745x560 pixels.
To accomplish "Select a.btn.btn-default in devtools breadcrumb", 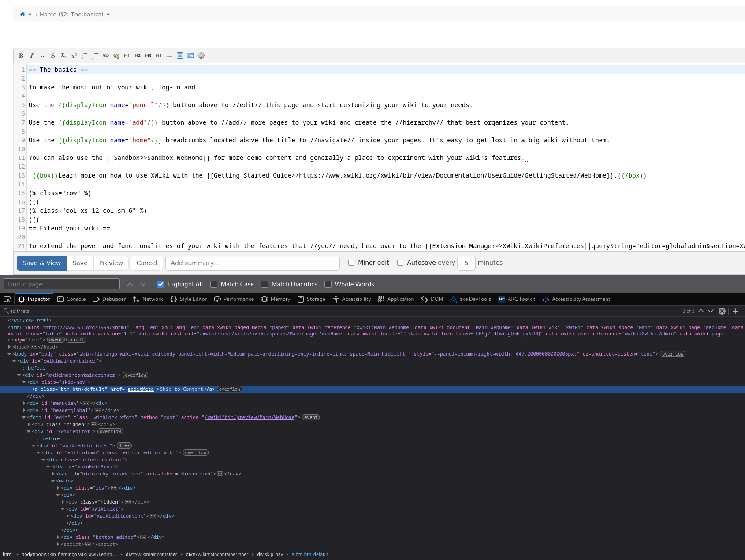I will click(310, 554).
